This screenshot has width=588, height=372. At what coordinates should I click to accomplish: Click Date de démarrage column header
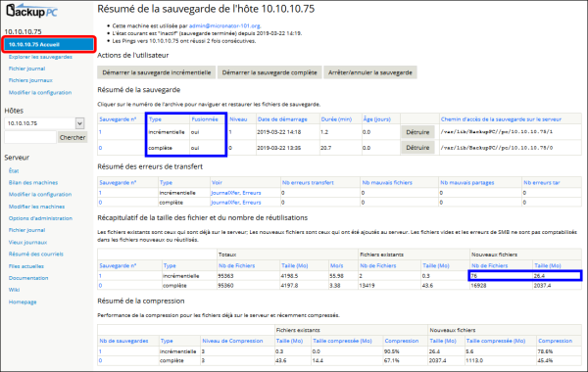282,119
